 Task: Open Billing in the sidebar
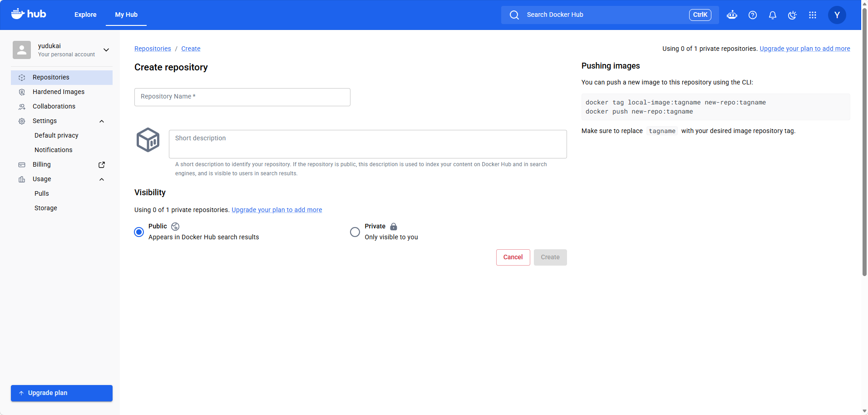62,165
